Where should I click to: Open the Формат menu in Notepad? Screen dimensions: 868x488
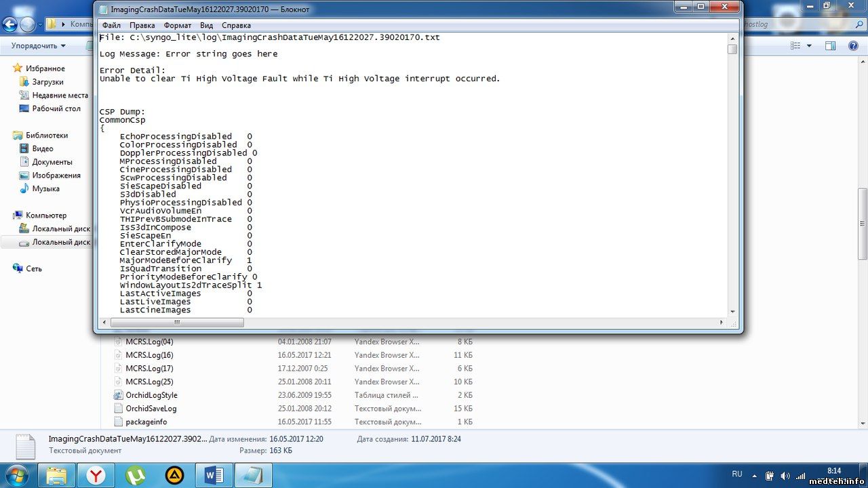click(x=177, y=25)
